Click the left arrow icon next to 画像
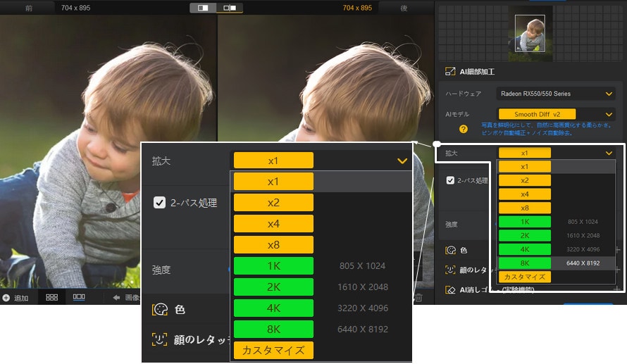The image size is (627, 364). point(116,297)
